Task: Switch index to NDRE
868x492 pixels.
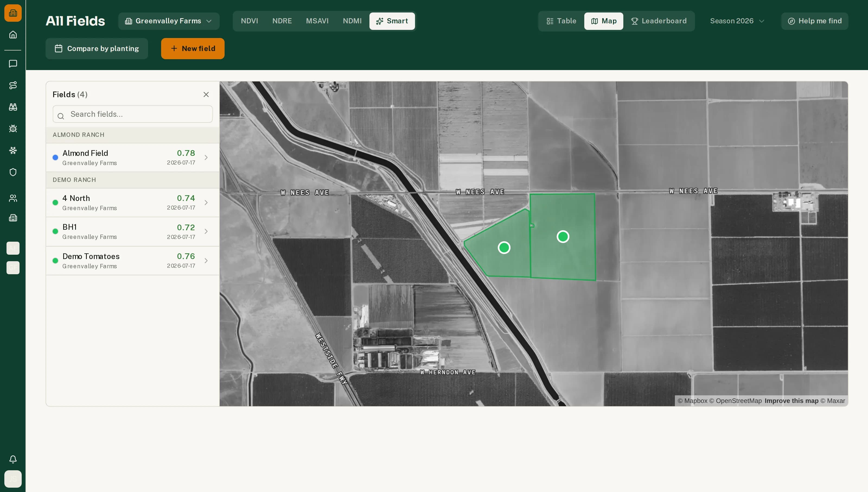Action: tap(282, 21)
